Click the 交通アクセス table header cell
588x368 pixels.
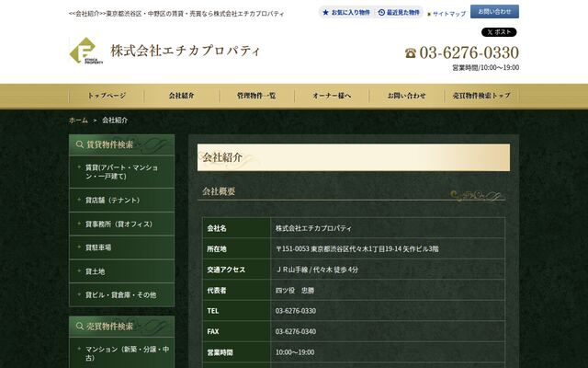click(237, 270)
